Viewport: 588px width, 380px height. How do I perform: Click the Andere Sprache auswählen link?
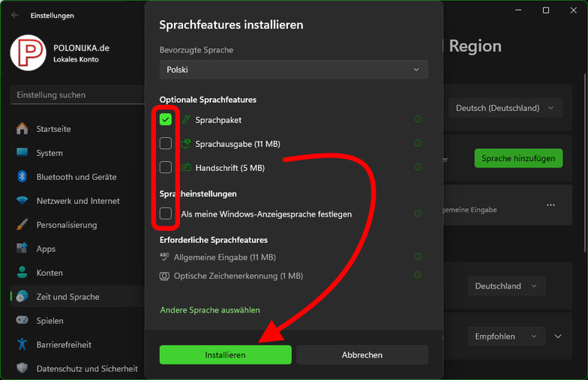[209, 310]
